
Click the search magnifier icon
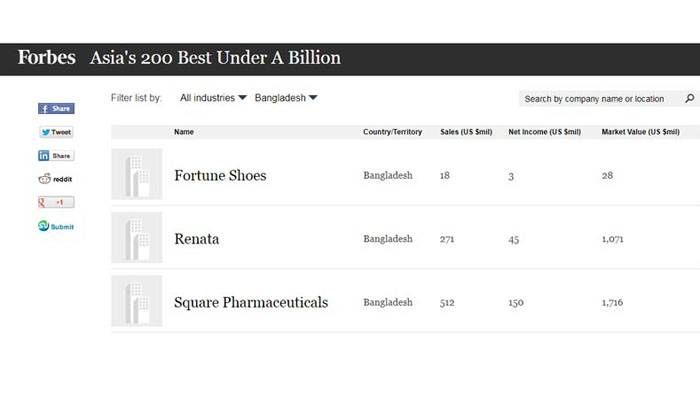tap(690, 98)
